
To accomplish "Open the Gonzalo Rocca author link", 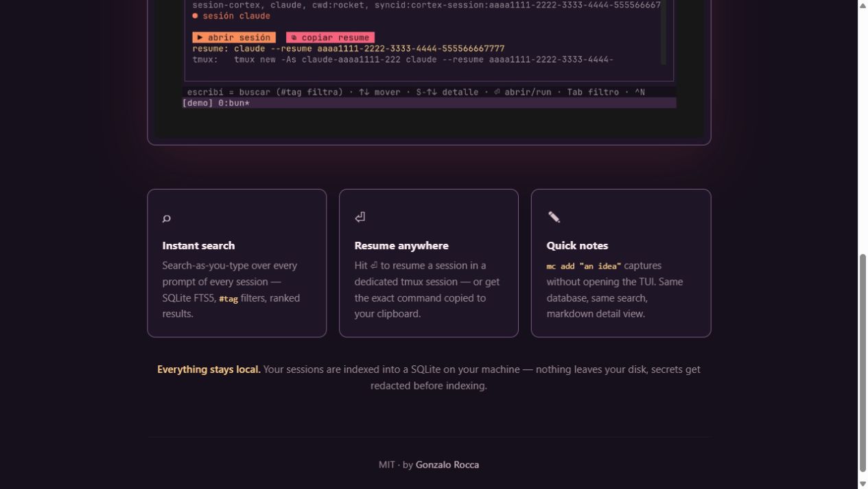I will click(447, 465).
